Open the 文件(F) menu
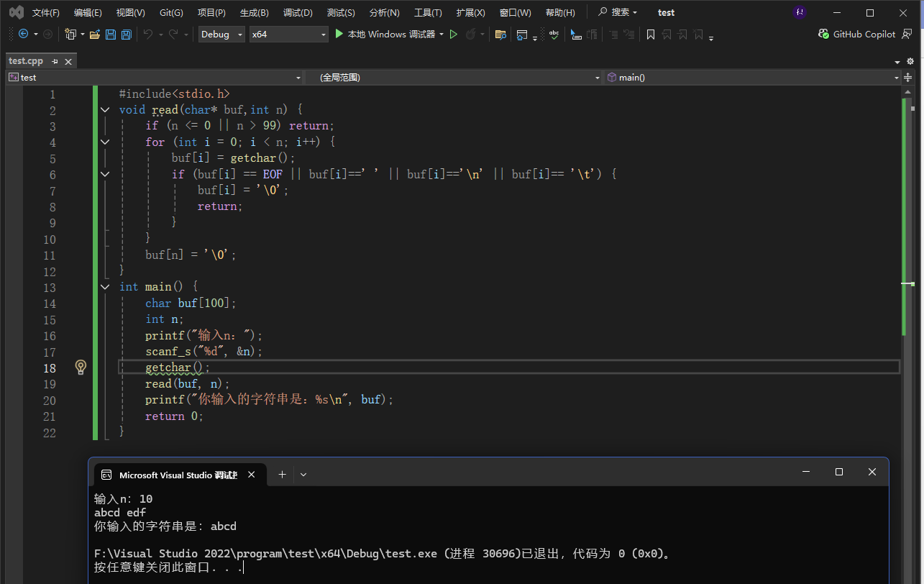924x584 pixels. 46,13
